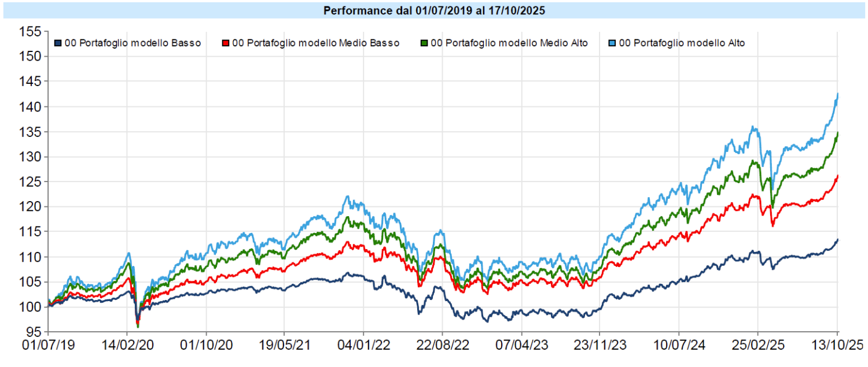This screenshot has width=868, height=367.
Task: Click the 23/11/23 date axis label
Action: [x=600, y=345]
